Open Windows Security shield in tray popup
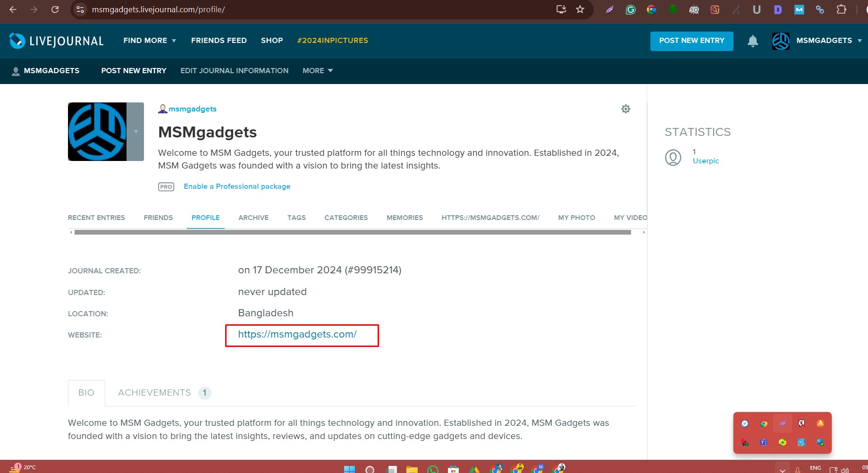 pyautogui.click(x=820, y=442)
